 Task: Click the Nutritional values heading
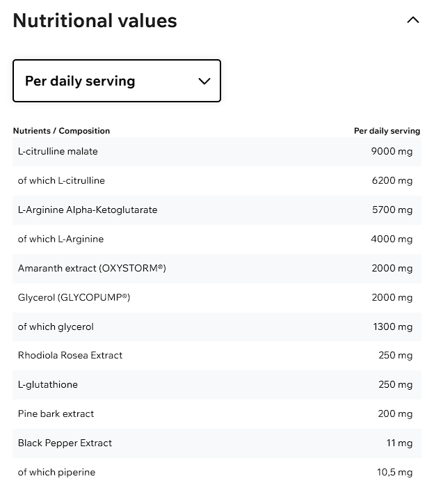pos(95,21)
